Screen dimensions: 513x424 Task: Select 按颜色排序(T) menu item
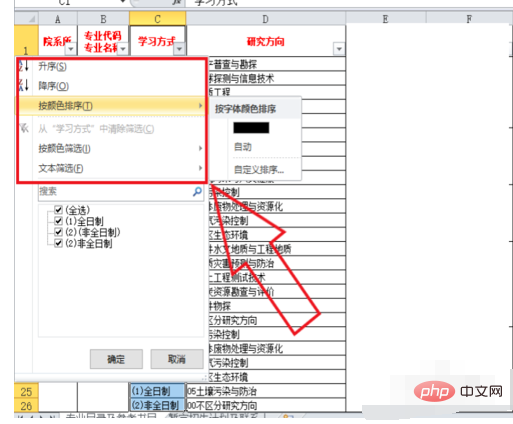(x=112, y=106)
